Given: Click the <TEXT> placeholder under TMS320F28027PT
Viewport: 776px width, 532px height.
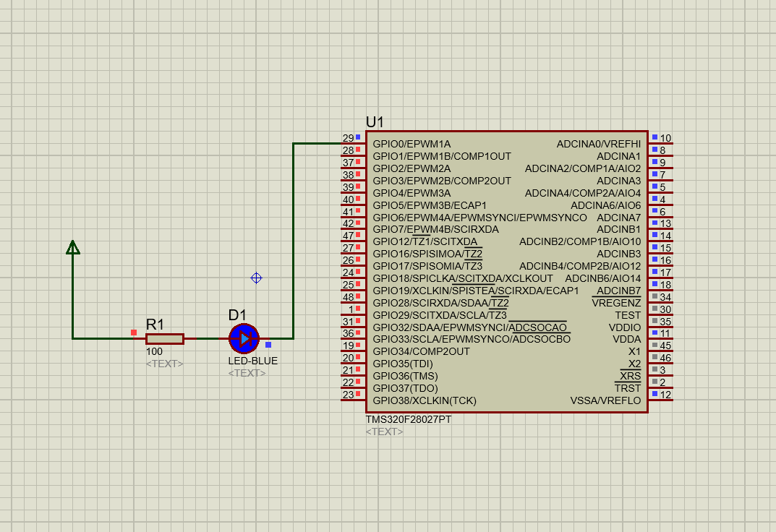Looking at the screenshot, I should 385,432.
